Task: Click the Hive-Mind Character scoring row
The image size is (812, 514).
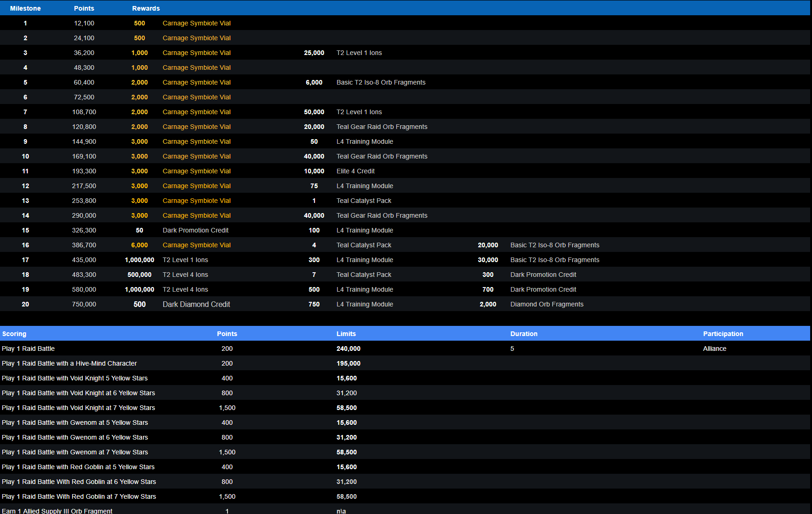Action: [69, 363]
